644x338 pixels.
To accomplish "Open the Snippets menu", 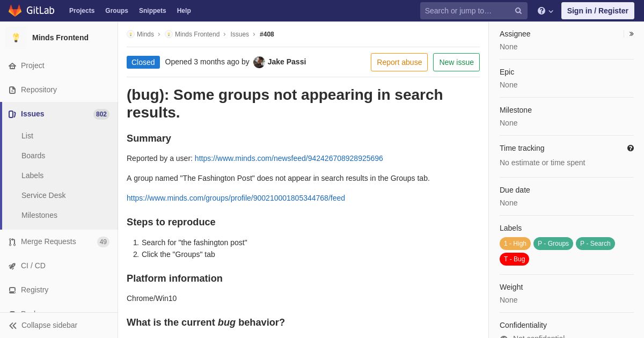I will pyautogui.click(x=152, y=11).
